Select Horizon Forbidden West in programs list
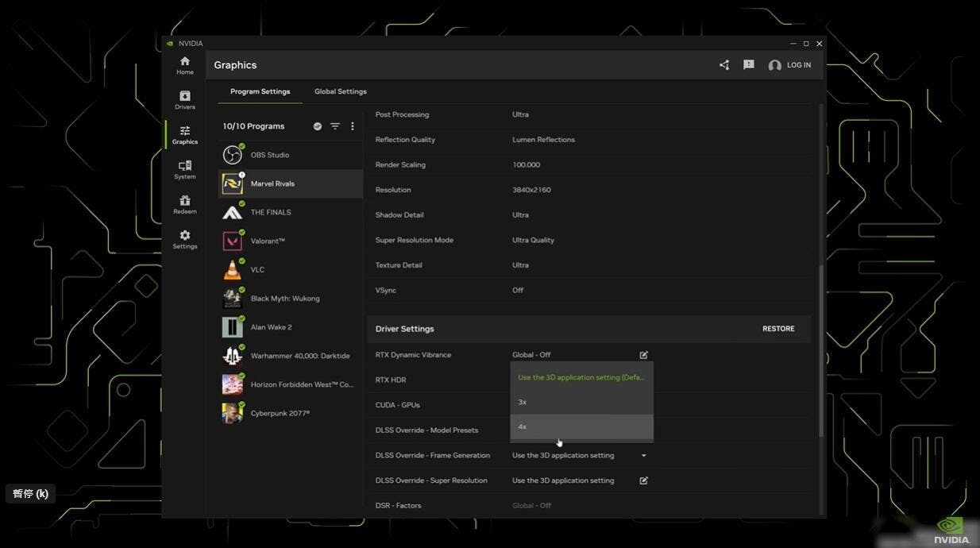The image size is (980, 548). pyautogui.click(x=291, y=384)
